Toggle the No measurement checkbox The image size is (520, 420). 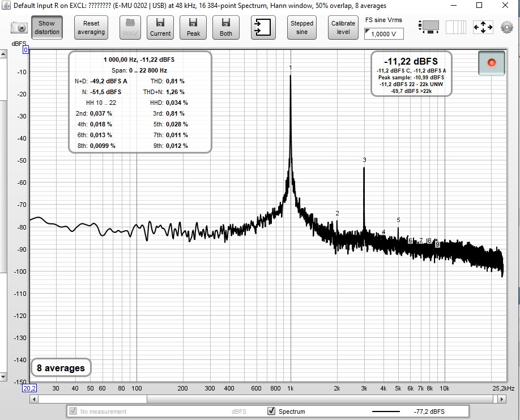point(73,411)
